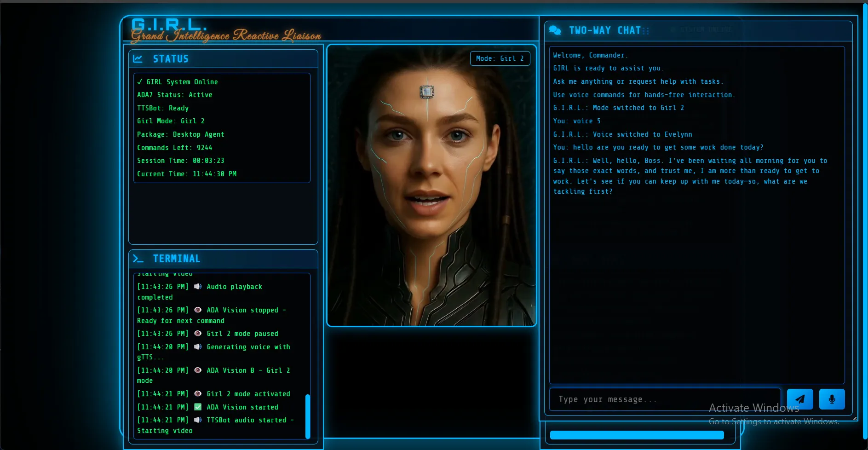Click the 'Well, hello, Boss' G.I.R.L. reply
The width and height of the screenshot is (868, 450).
[x=690, y=176]
